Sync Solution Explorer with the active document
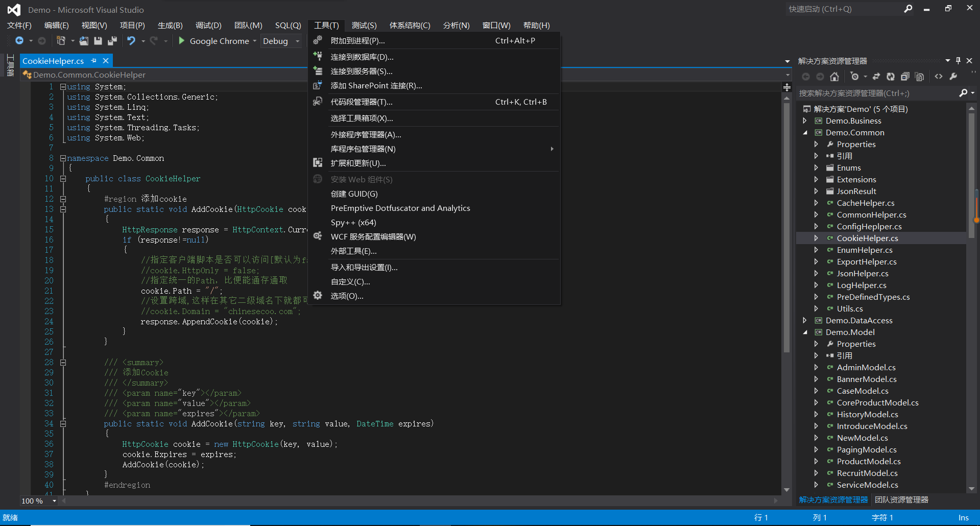This screenshot has width=980, height=526. click(876, 77)
